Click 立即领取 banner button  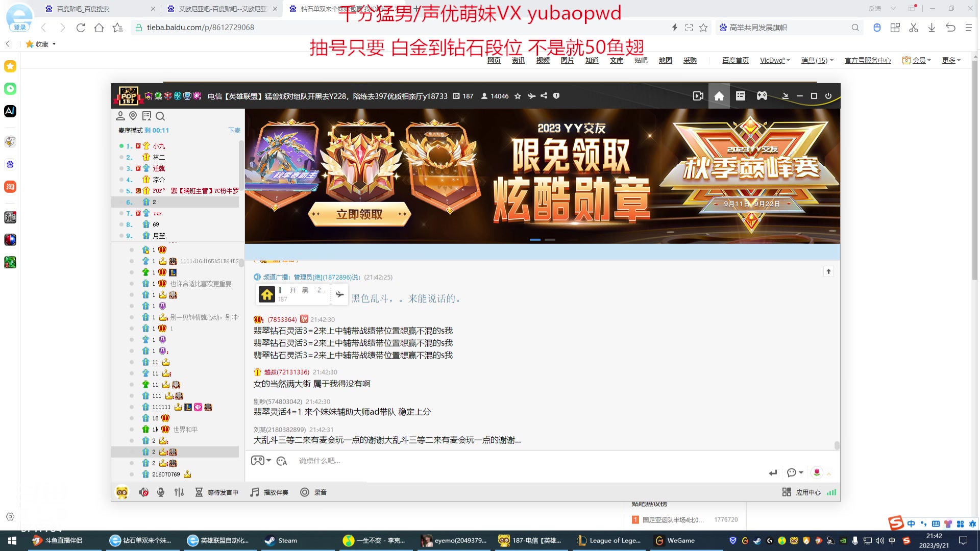click(x=359, y=214)
